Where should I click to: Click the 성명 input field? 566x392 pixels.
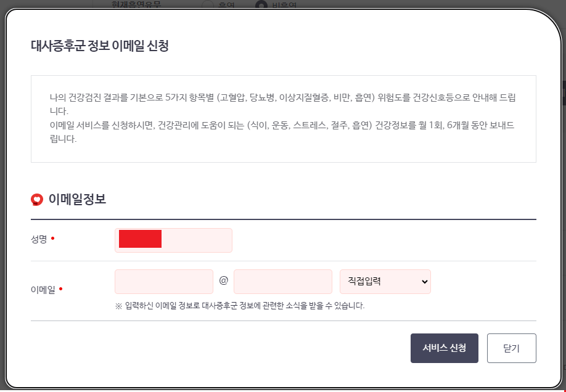click(173, 240)
